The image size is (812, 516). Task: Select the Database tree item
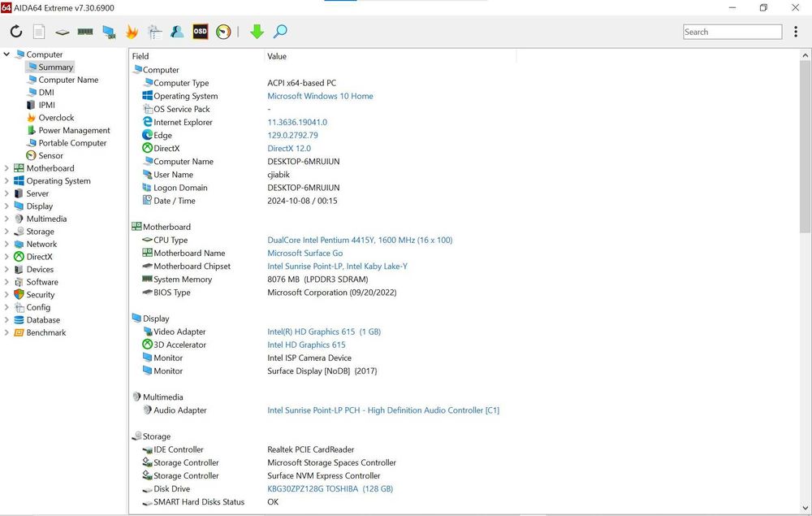37,320
